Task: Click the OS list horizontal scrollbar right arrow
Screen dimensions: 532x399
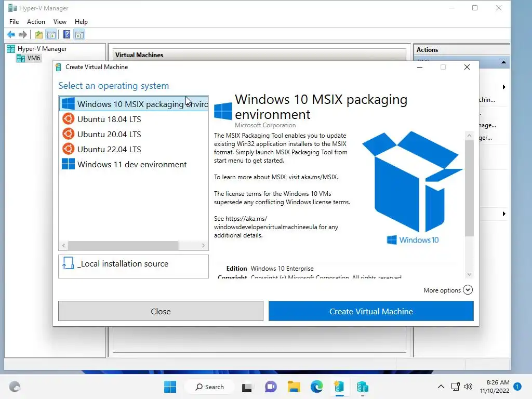Action: point(203,245)
